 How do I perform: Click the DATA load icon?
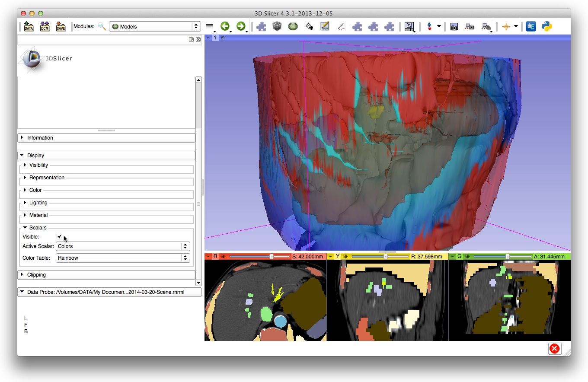tap(29, 27)
